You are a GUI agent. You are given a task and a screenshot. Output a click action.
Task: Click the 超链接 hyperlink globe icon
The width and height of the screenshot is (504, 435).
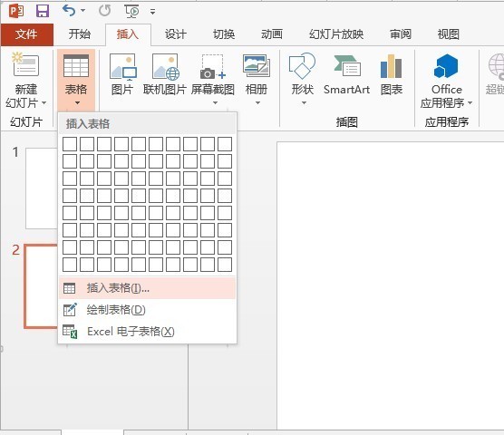[496, 66]
